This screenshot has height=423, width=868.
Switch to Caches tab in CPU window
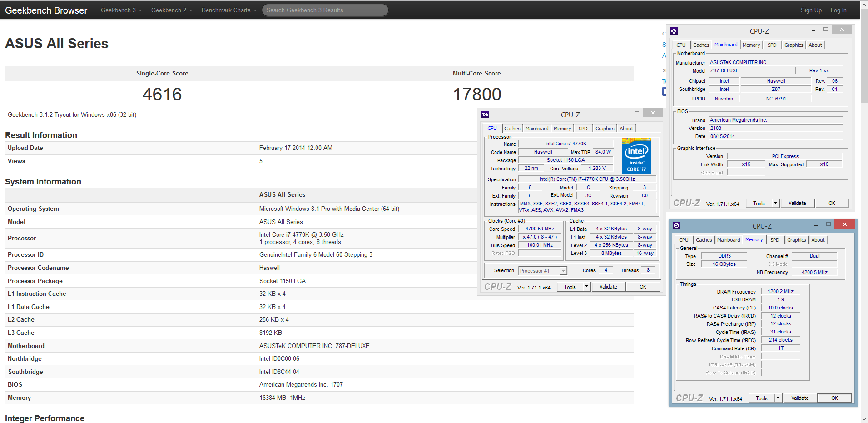512,129
